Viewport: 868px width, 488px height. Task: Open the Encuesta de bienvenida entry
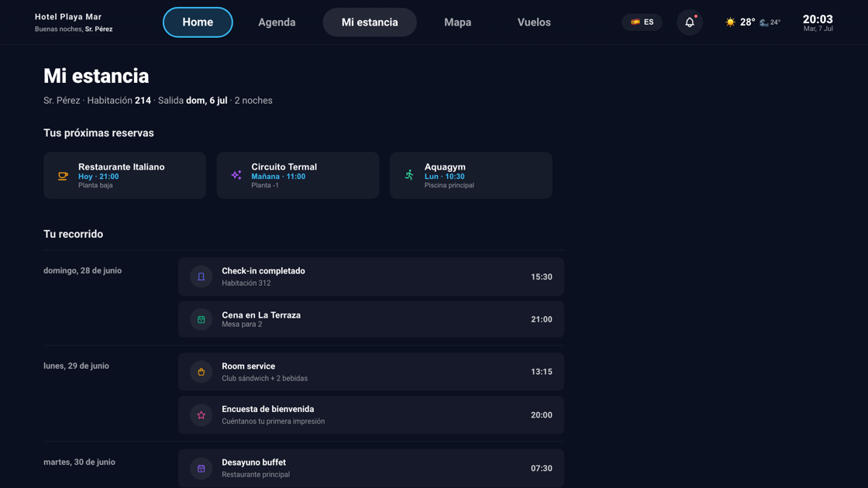[x=371, y=415]
